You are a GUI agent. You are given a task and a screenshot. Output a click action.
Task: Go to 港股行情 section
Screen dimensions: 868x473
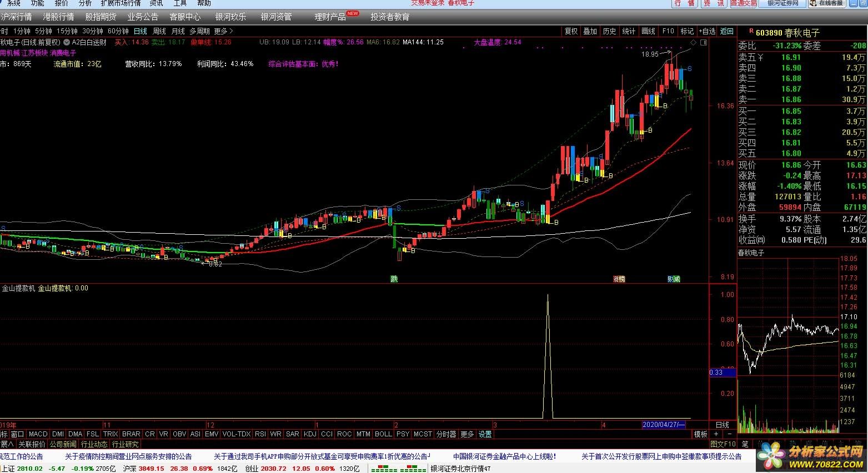coord(58,17)
